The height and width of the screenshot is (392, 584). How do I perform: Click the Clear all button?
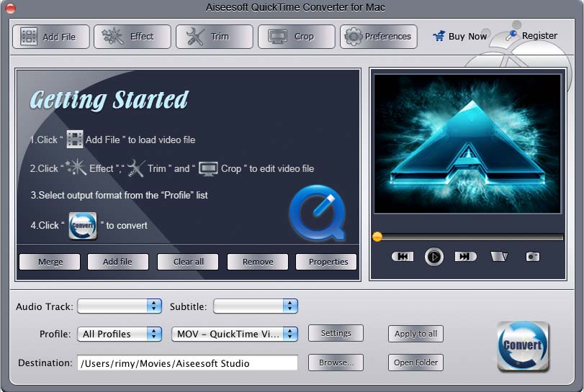(x=188, y=262)
